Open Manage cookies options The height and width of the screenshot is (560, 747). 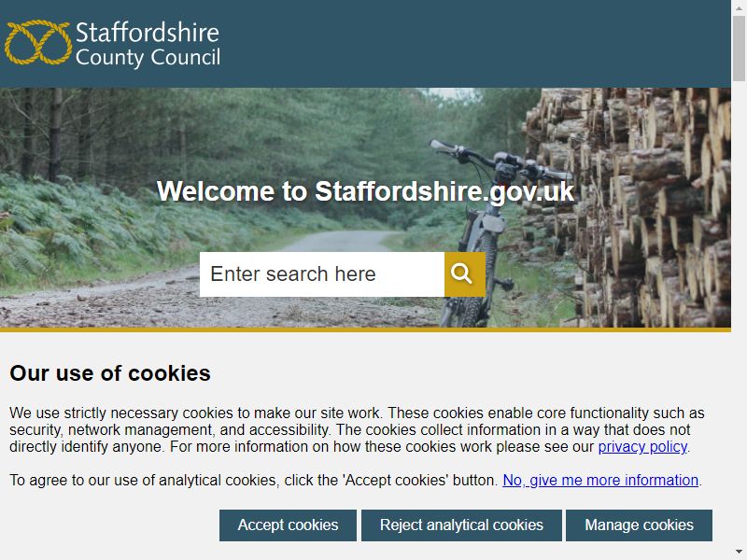coord(639,525)
